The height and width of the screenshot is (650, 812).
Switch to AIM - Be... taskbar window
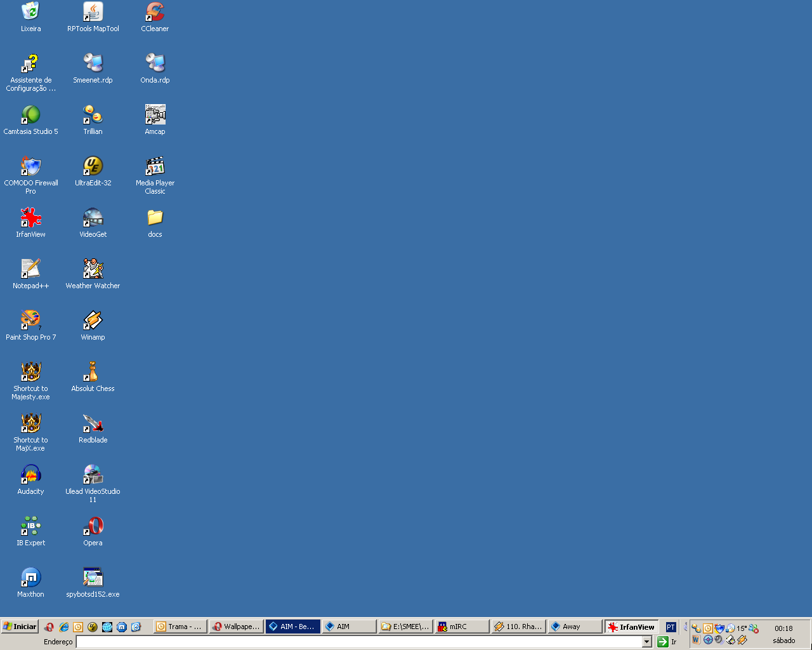click(292, 627)
